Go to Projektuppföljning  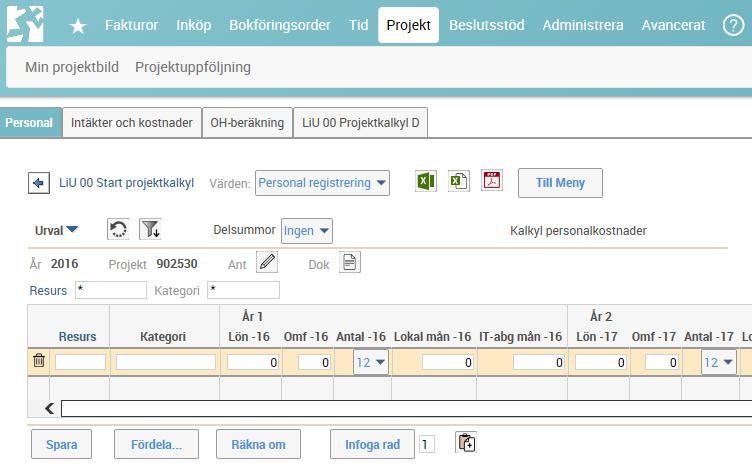(193, 67)
